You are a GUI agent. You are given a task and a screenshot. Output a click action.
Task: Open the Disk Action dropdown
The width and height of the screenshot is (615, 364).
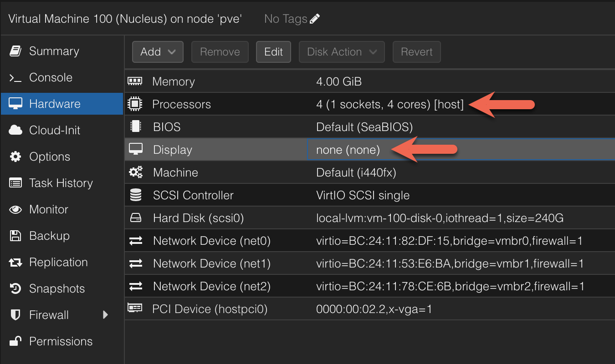pyautogui.click(x=342, y=52)
